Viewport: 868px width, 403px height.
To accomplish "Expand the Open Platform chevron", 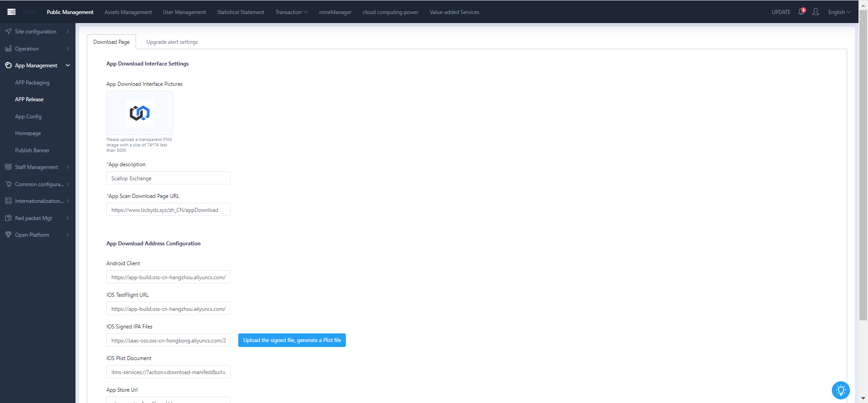I will pyautogui.click(x=68, y=234).
